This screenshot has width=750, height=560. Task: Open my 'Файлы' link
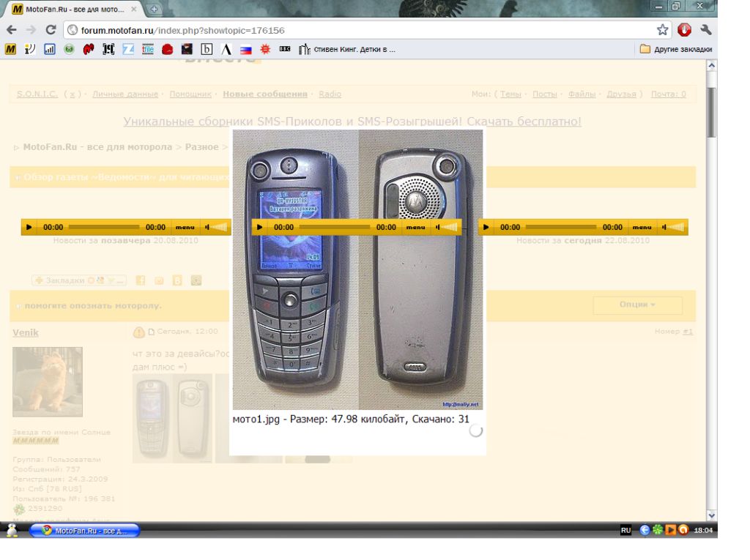coord(582,94)
